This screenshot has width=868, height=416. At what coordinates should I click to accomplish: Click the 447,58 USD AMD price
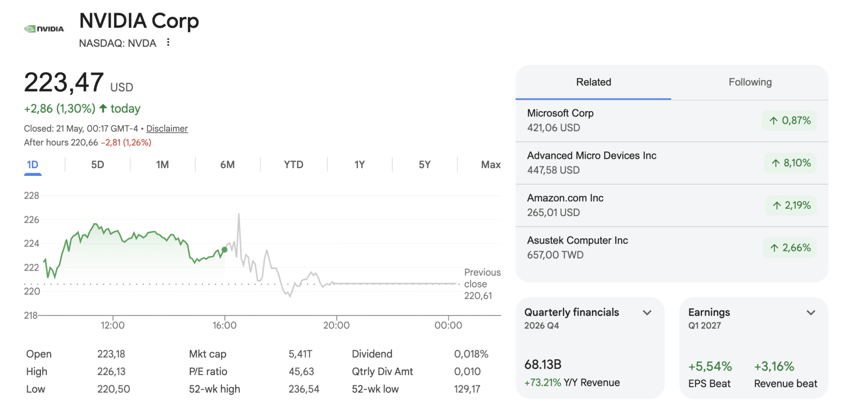click(553, 170)
